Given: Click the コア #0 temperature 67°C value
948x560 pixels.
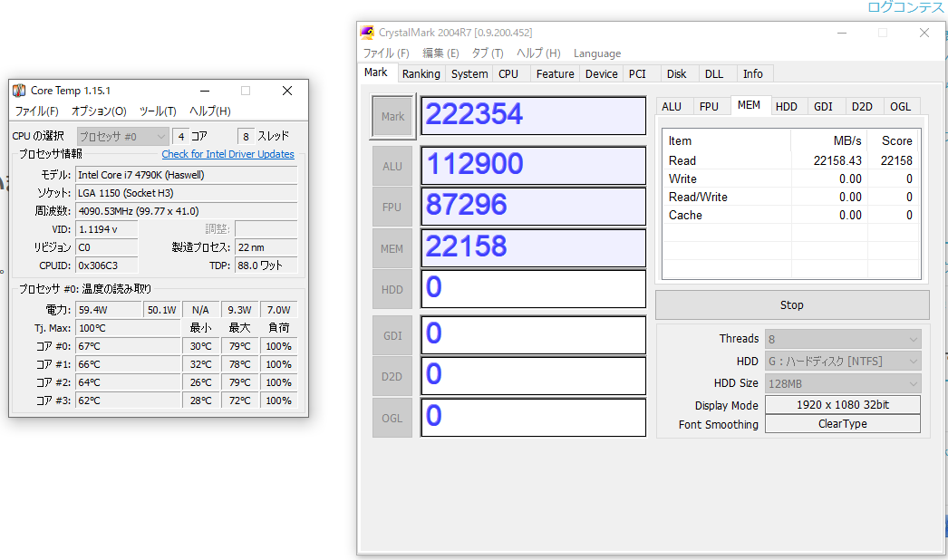Looking at the screenshot, I should click(128, 346).
